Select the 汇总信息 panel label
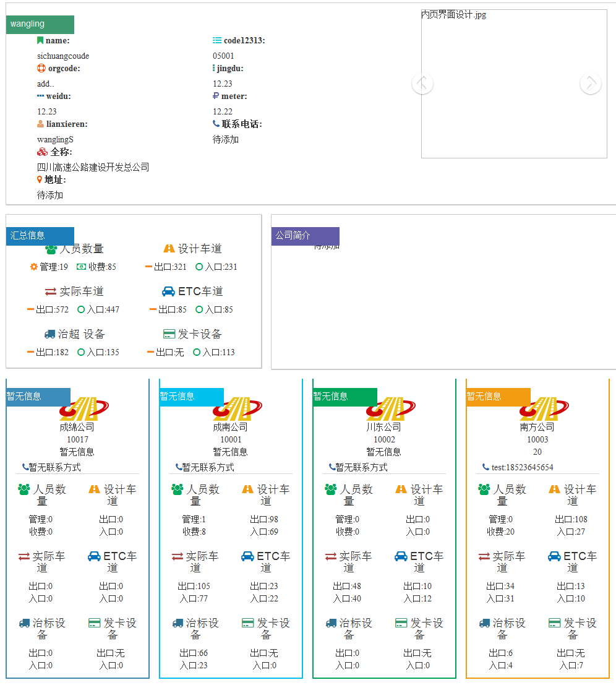Image resolution: width=616 pixels, height=685 pixels. coord(40,236)
